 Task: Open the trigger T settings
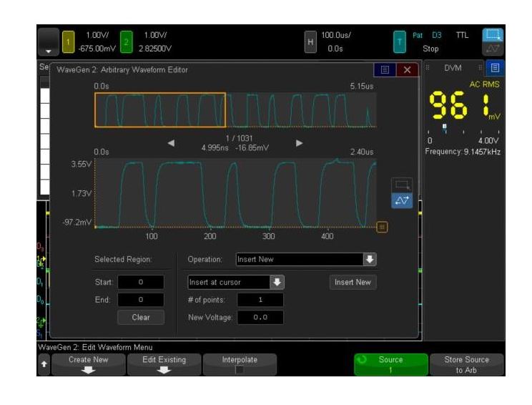pos(400,42)
